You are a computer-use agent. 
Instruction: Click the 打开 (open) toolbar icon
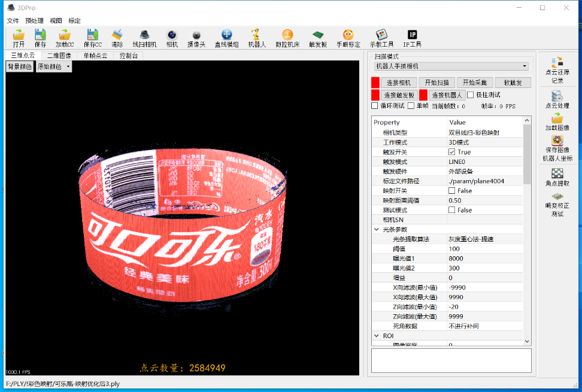coord(19,38)
